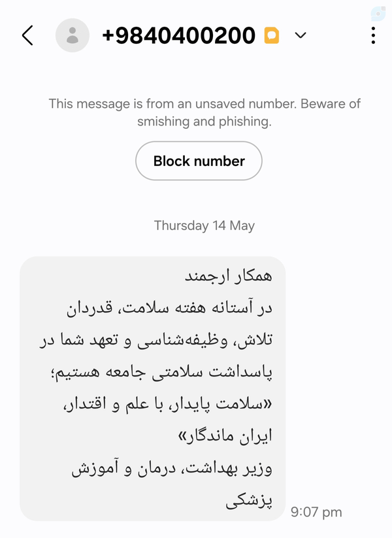This screenshot has width=392, height=538.
Task: Tap the 9:07 pm message timestamp
Action: coord(316,512)
